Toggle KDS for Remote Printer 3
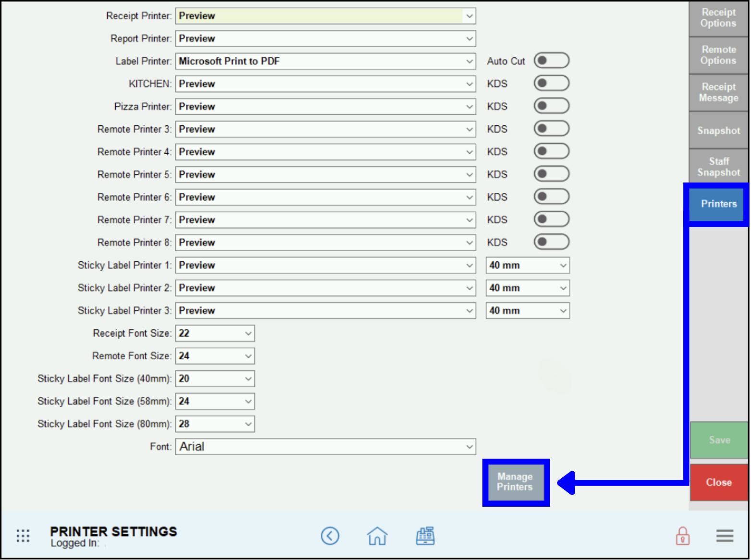The height and width of the screenshot is (560, 751). (552, 128)
